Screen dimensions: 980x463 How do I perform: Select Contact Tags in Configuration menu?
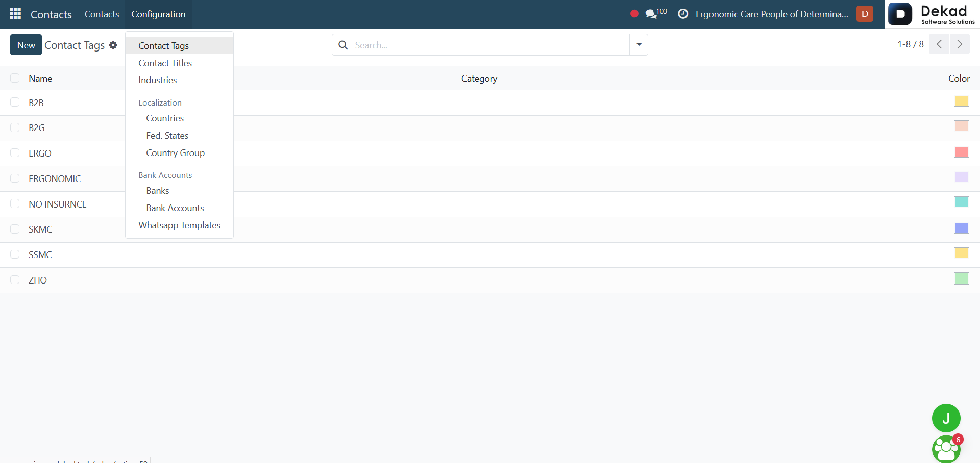179,45
